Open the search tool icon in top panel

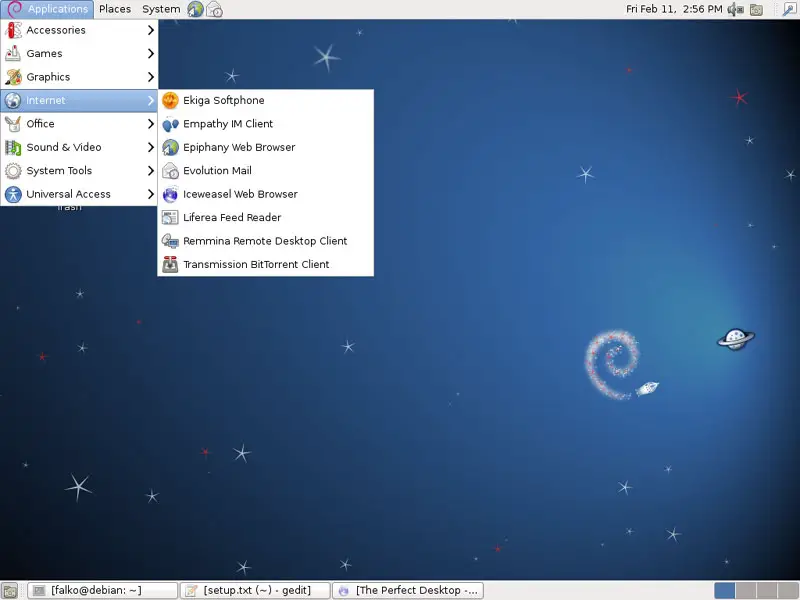pos(788,9)
